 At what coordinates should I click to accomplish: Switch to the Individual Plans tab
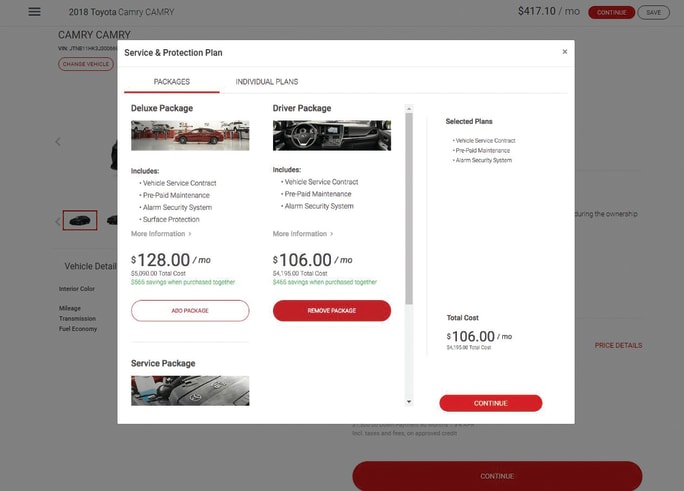[267, 82]
